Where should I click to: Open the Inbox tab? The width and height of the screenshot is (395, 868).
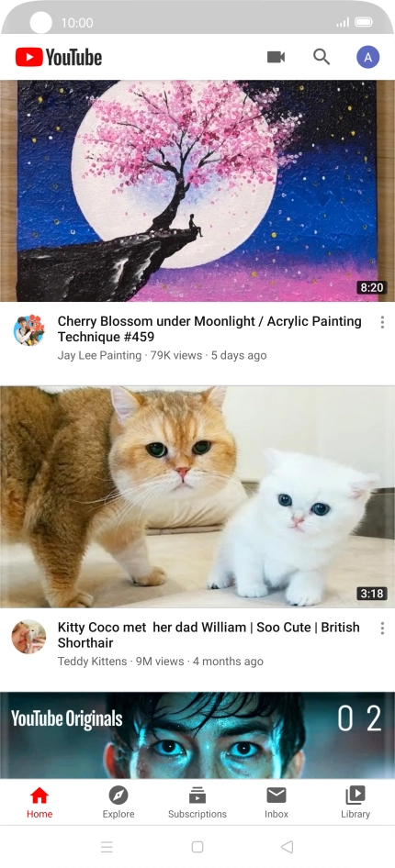[276, 802]
